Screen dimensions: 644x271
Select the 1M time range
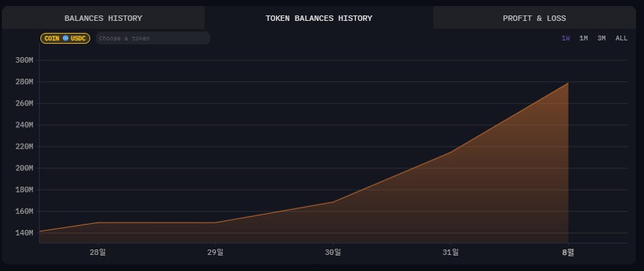coord(583,38)
